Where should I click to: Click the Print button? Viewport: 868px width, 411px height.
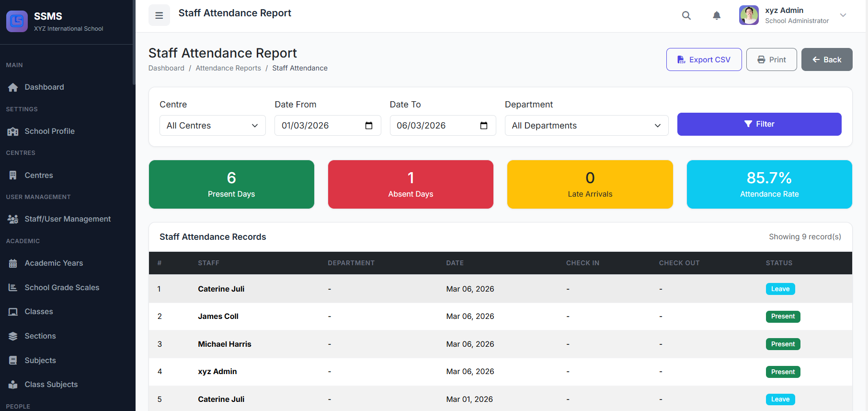[x=771, y=59]
